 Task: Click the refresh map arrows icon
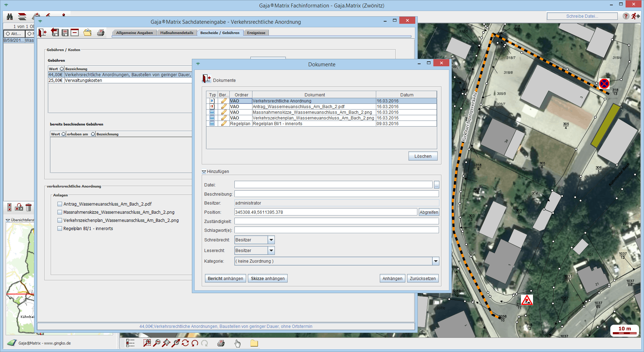point(185,343)
